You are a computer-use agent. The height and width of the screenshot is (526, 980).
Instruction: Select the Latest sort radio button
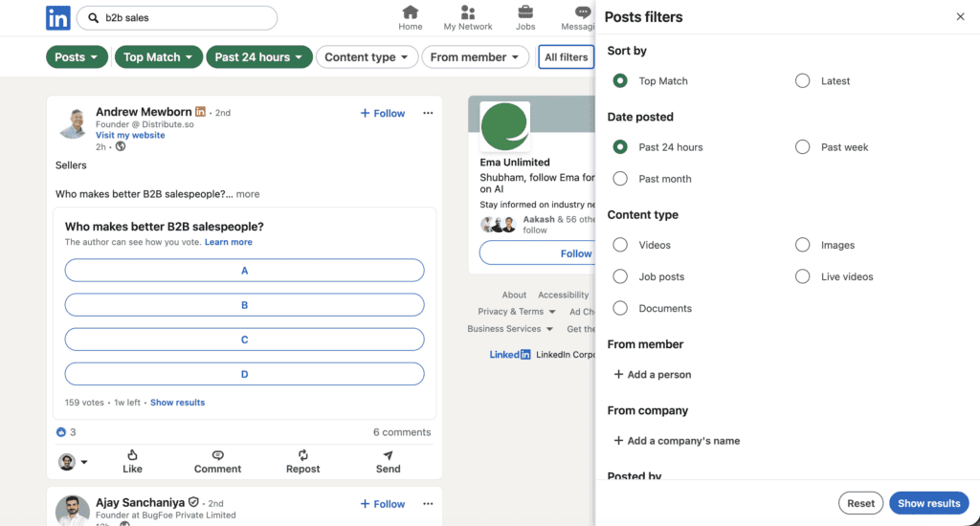click(x=803, y=81)
